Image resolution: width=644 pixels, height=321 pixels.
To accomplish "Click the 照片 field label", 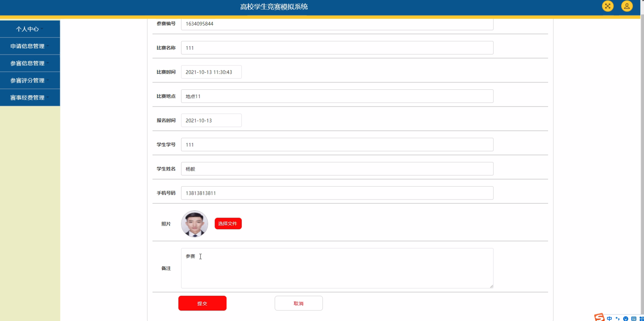I will point(166,224).
